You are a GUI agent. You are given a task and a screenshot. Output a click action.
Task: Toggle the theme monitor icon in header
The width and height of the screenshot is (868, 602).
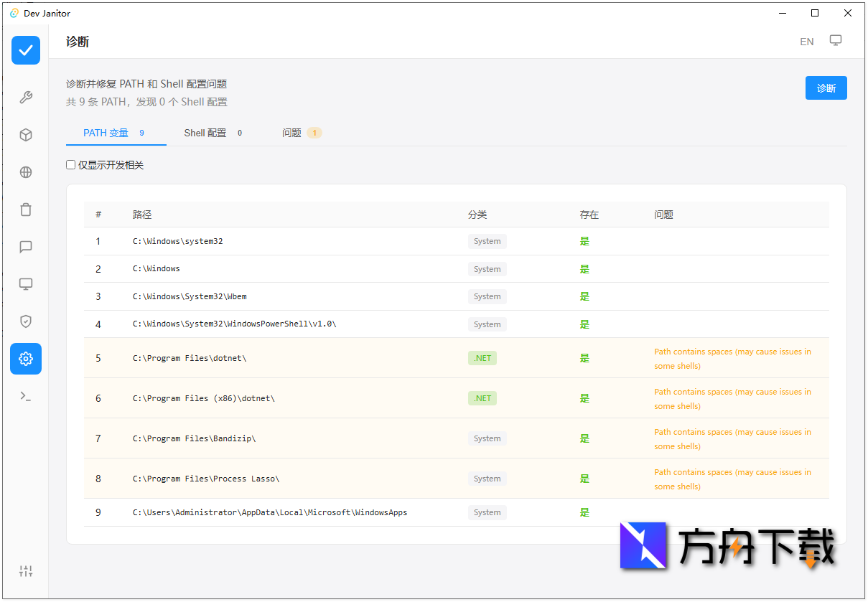click(x=836, y=41)
